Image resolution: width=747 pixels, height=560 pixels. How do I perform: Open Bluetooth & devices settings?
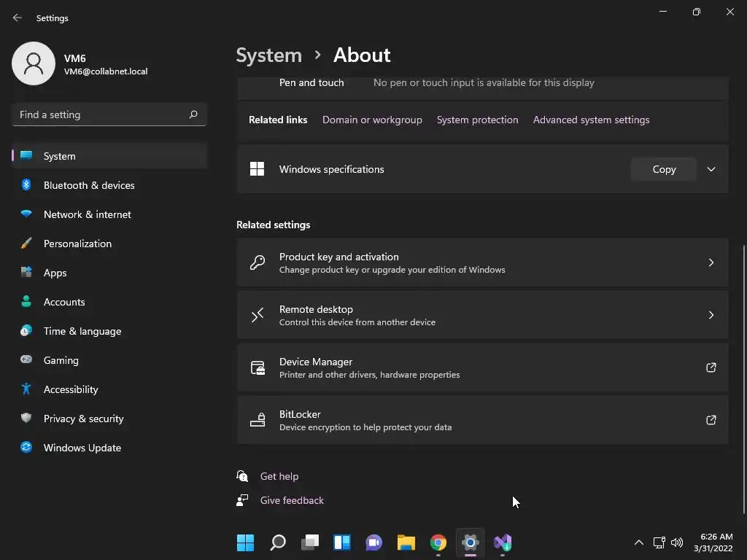109,185
